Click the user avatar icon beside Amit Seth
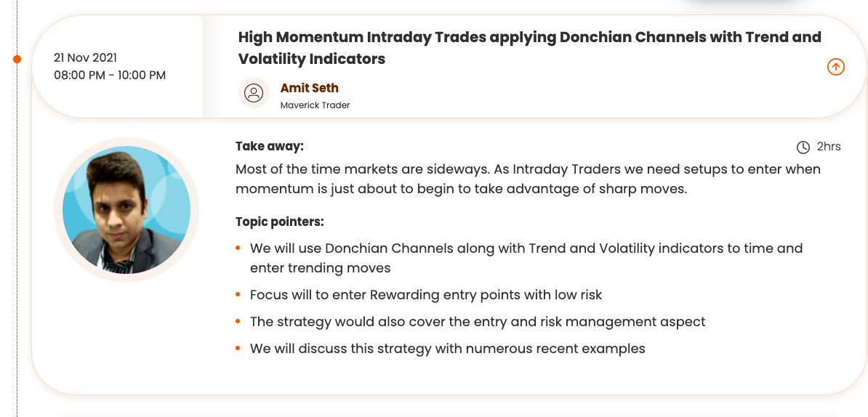Viewport: 868px width, 417px height. [254, 93]
